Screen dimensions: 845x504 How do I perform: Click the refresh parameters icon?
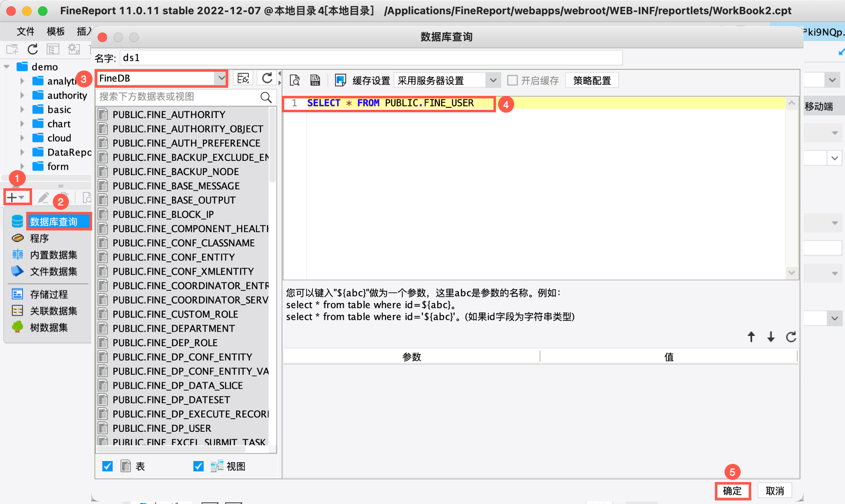(791, 337)
